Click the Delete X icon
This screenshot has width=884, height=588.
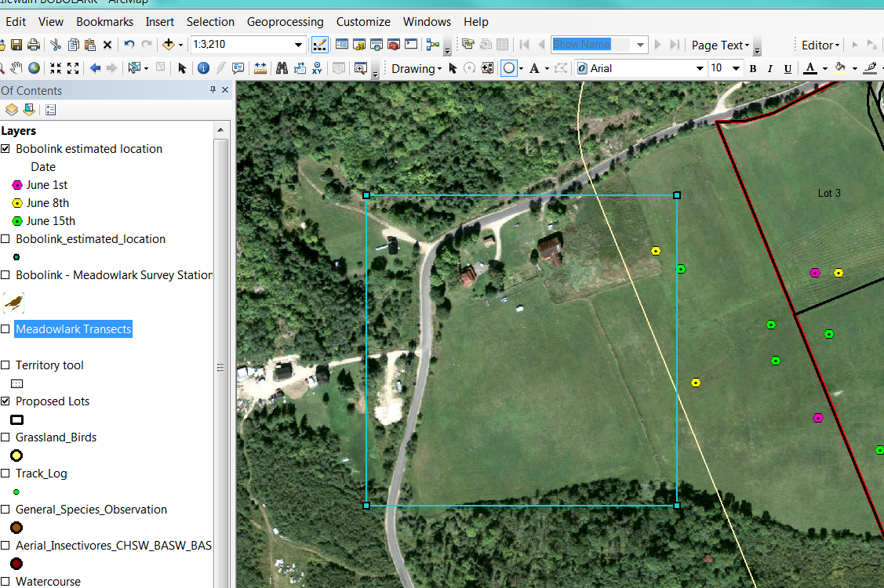tap(107, 45)
